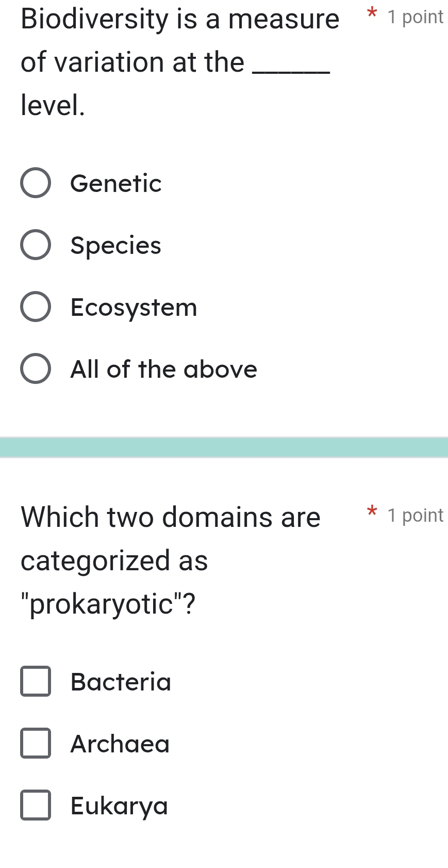
Task: Enable the Eukarya checkbox
Action: click(x=36, y=805)
